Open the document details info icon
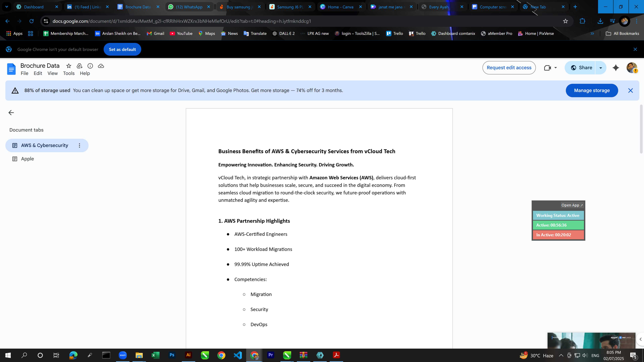 pyautogui.click(x=90, y=66)
